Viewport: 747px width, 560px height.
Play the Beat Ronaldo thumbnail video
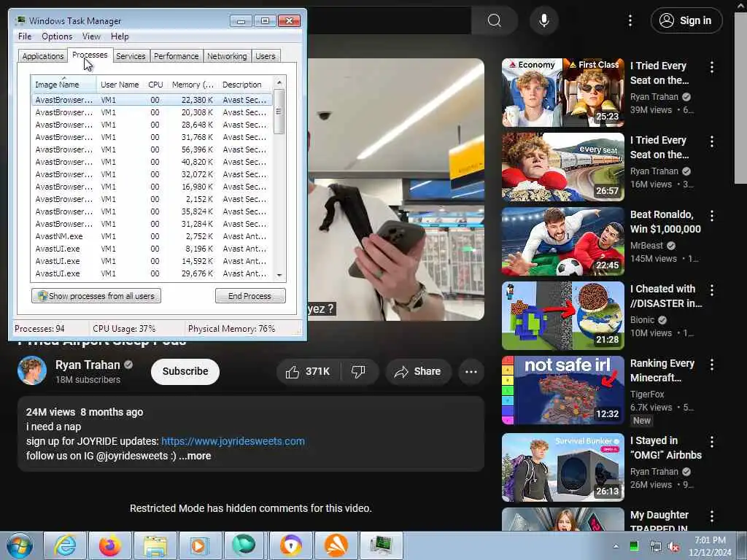point(563,241)
